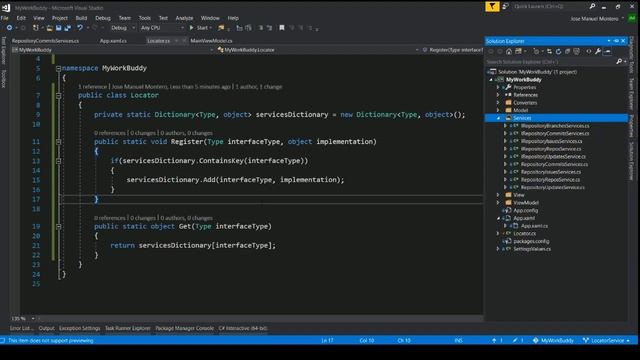
Task: Click the Solution Explorer search magnifier icon
Action: 619,62
